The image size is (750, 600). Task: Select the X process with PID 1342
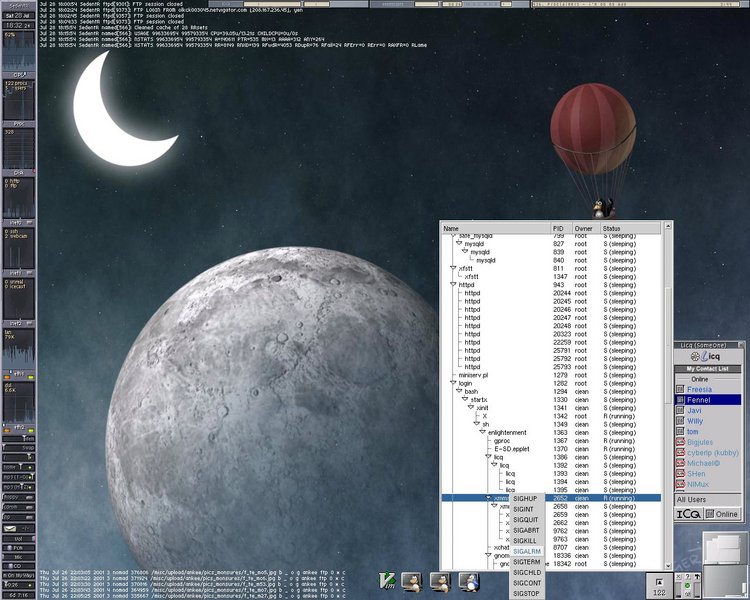click(551, 416)
